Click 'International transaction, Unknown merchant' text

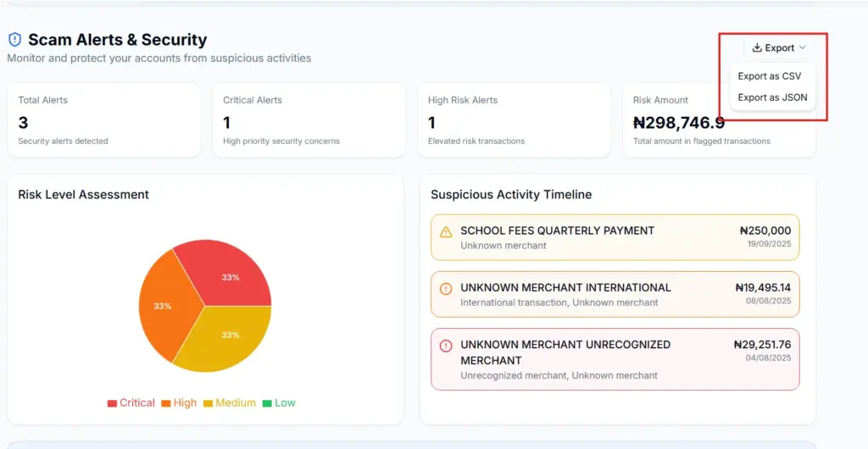tap(559, 302)
